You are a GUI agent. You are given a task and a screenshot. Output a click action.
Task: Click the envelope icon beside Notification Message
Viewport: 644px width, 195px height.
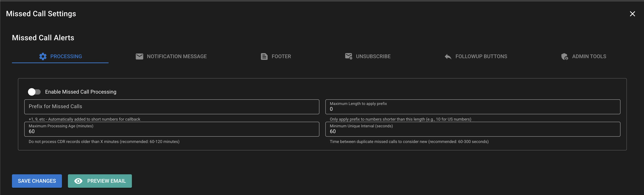[x=139, y=56]
